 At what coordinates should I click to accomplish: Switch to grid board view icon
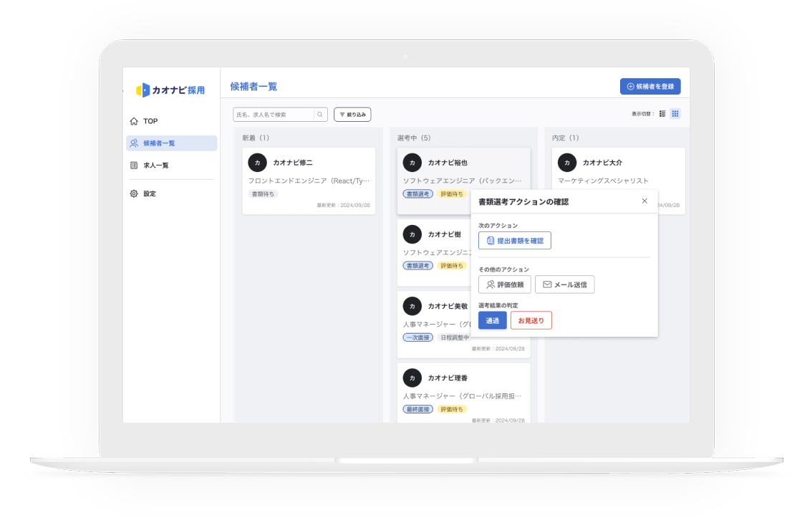click(x=675, y=114)
